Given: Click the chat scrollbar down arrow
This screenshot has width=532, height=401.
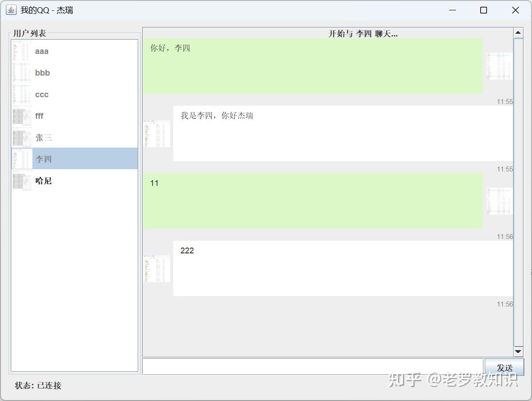Looking at the screenshot, I should [518, 351].
